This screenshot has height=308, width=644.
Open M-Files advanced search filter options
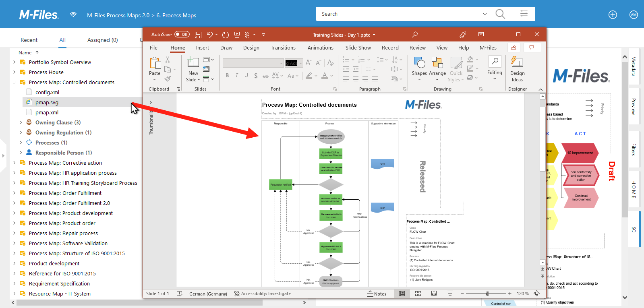tap(524, 14)
